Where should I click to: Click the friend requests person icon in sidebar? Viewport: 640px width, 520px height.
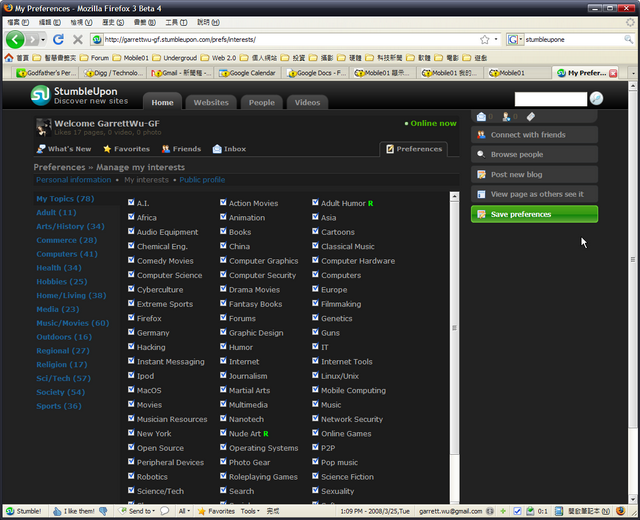(x=506, y=117)
